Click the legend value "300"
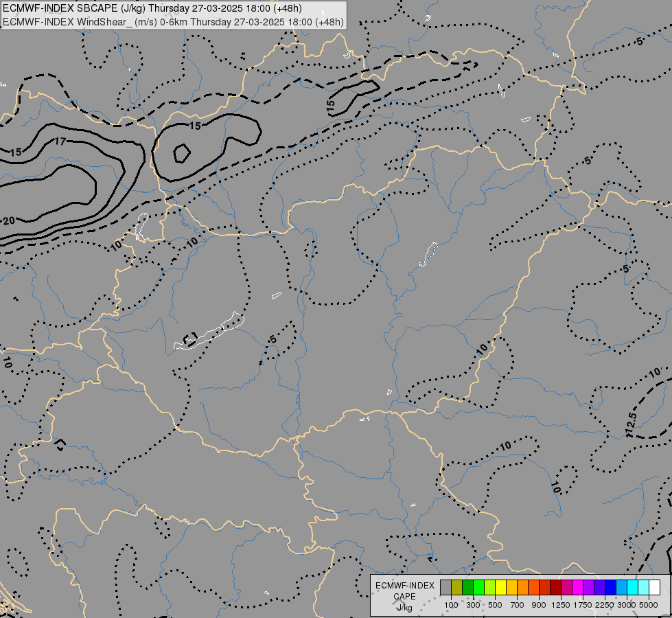Screen dimensions: 672x618 click(473, 605)
